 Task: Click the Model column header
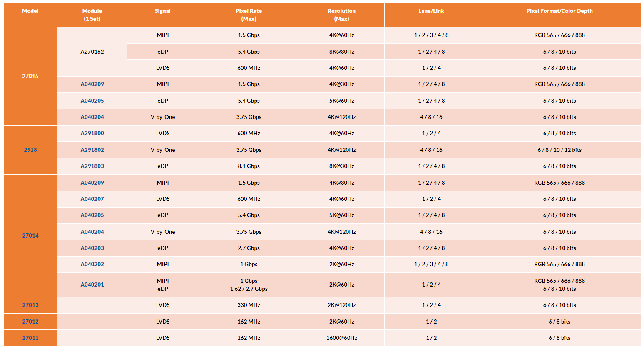30,11
